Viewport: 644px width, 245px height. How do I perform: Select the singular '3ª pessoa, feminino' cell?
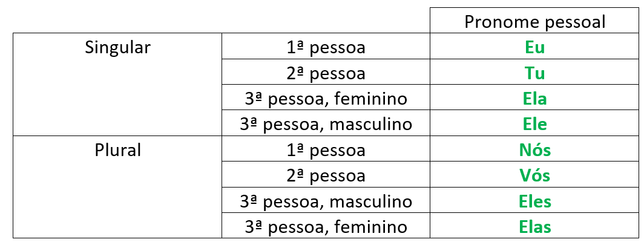click(x=326, y=99)
